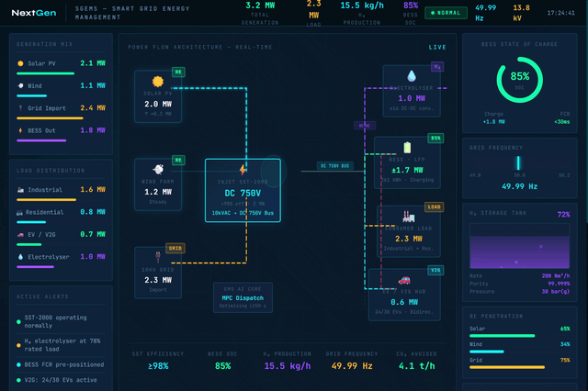The width and height of the screenshot is (588, 391).
Task: Click the NextGen logo
Action: tap(34, 13)
